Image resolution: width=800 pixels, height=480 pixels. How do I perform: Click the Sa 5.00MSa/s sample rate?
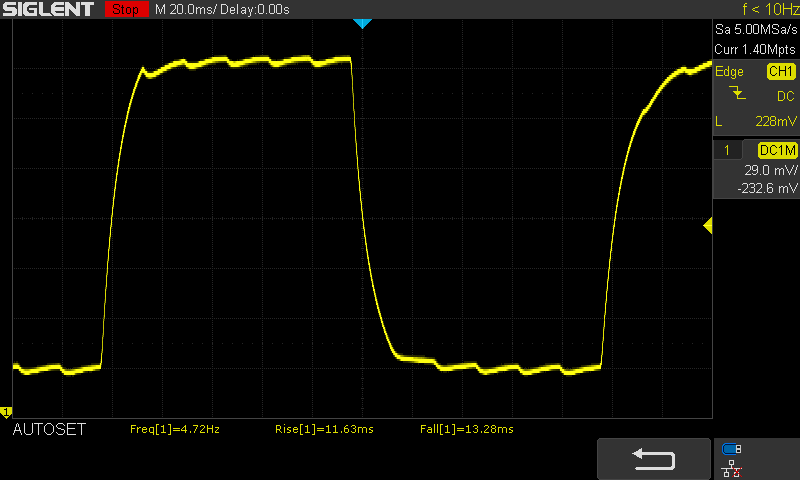[756, 30]
